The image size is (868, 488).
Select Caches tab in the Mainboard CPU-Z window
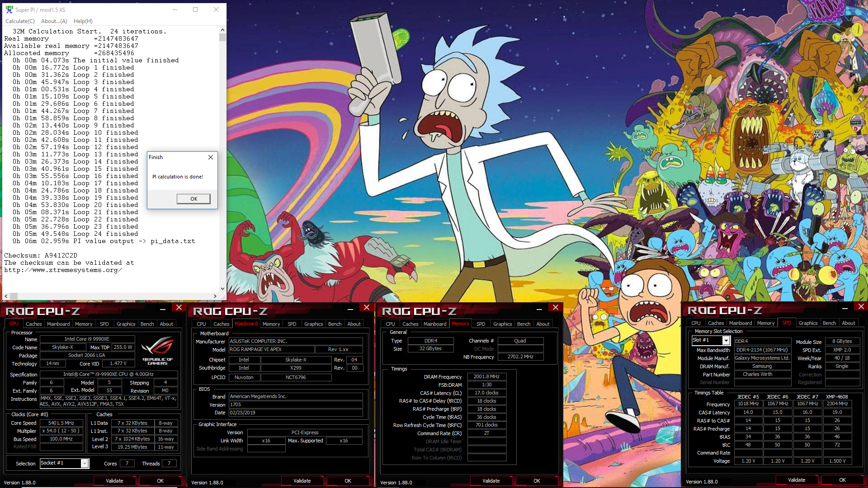(221, 324)
